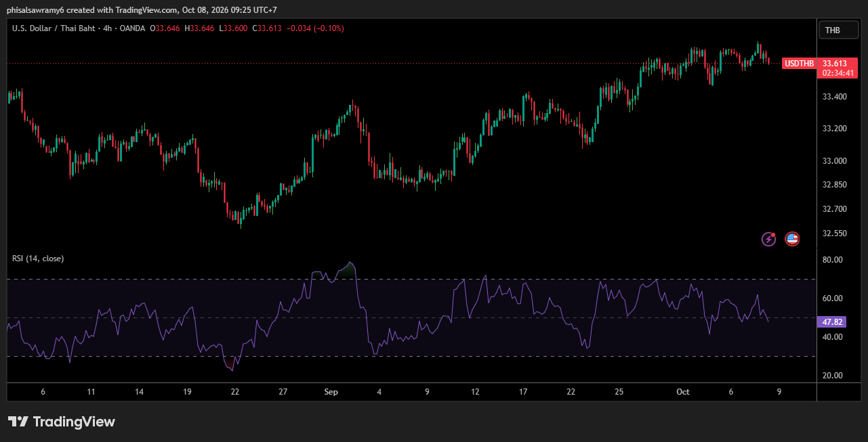Click the US flag economic event icon
This screenshot has width=868, height=442.
click(x=792, y=238)
